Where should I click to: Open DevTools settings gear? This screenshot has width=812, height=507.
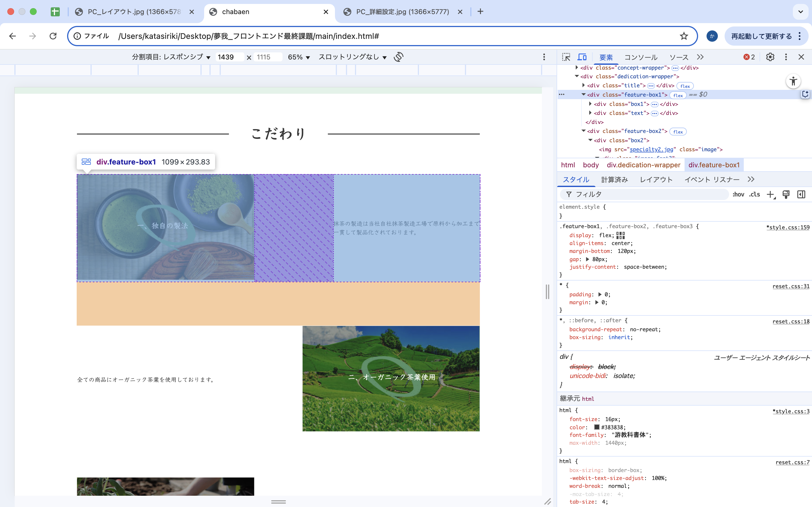(x=770, y=57)
